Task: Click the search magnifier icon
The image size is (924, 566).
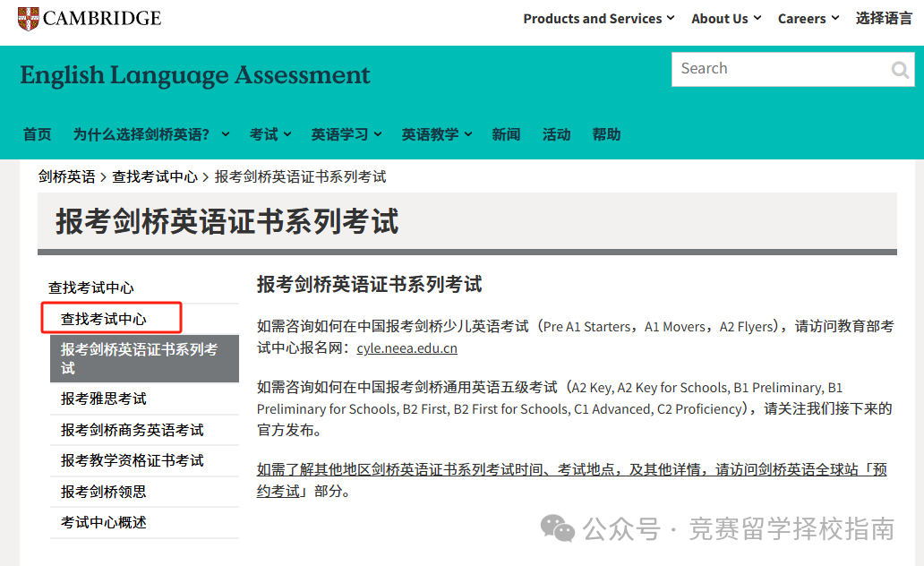Action: (900, 70)
